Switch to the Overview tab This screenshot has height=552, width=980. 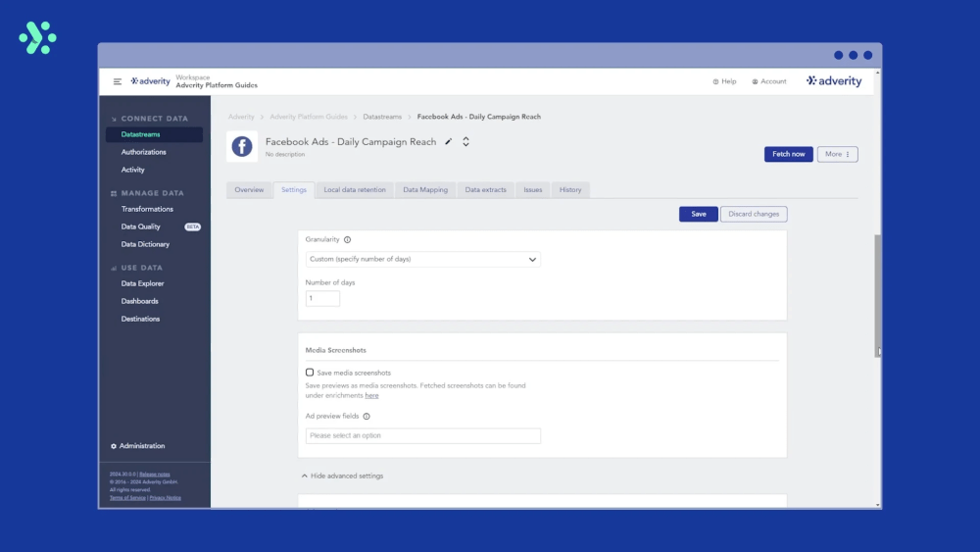pos(249,190)
